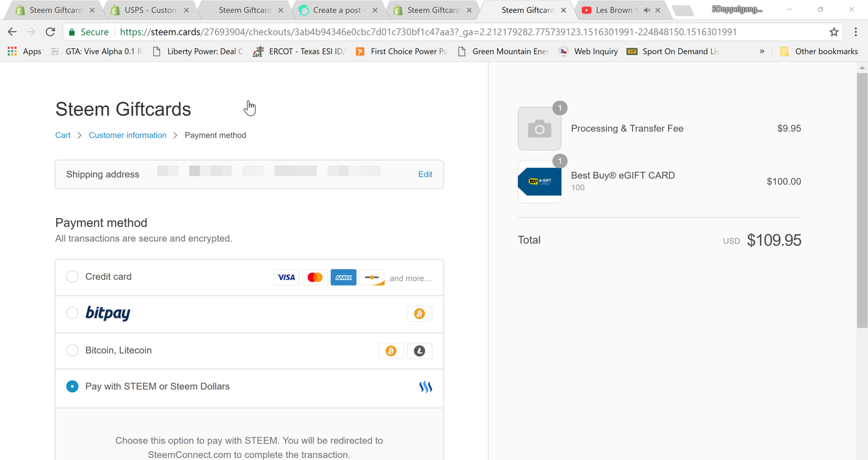The image size is (868, 460).
Task: Mute the Les Brown YouTube tab audio
Action: (646, 10)
